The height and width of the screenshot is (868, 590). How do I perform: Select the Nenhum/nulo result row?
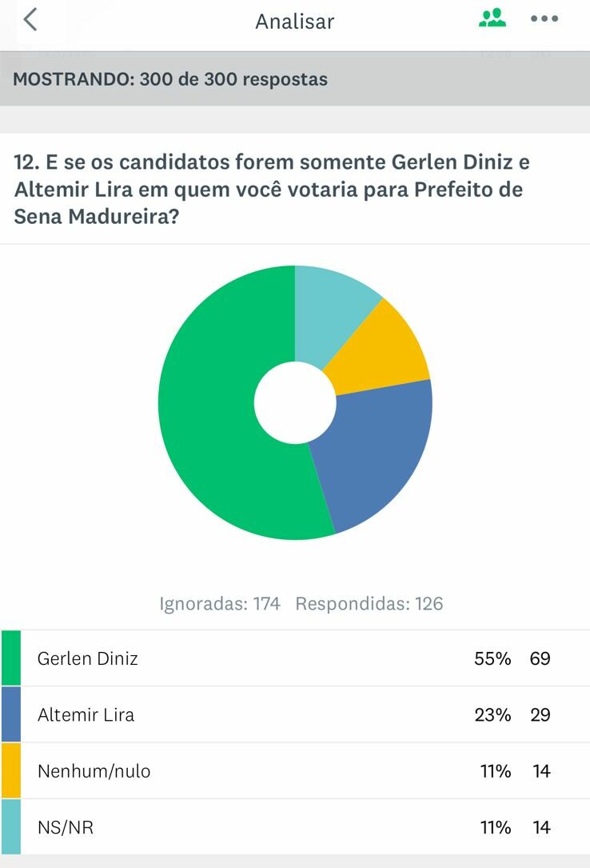(x=294, y=771)
